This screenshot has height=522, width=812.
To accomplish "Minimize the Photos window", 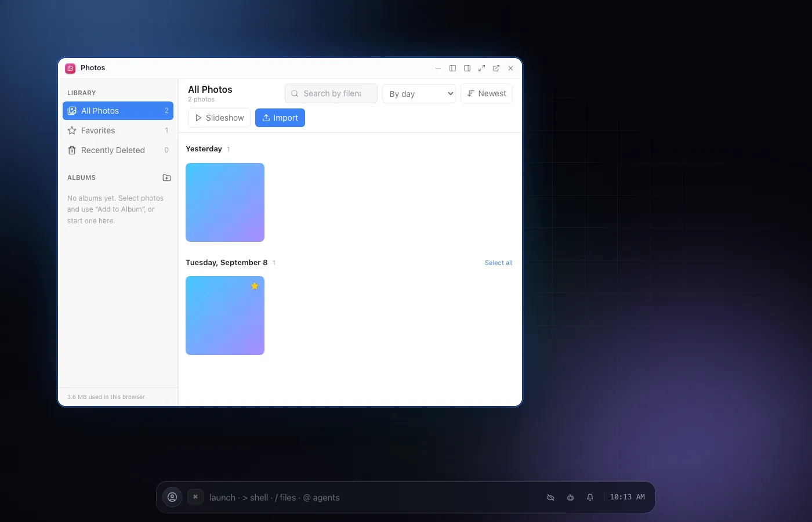I will pyautogui.click(x=438, y=68).
